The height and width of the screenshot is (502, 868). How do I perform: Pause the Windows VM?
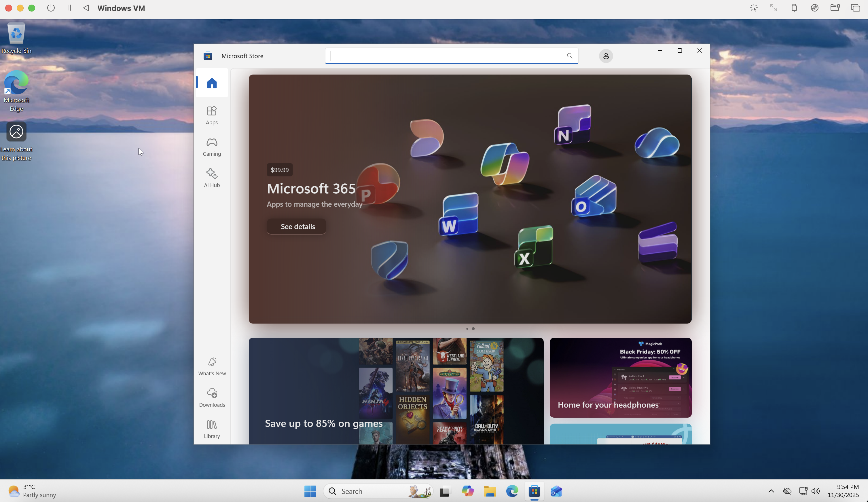[x=69, y=7]
